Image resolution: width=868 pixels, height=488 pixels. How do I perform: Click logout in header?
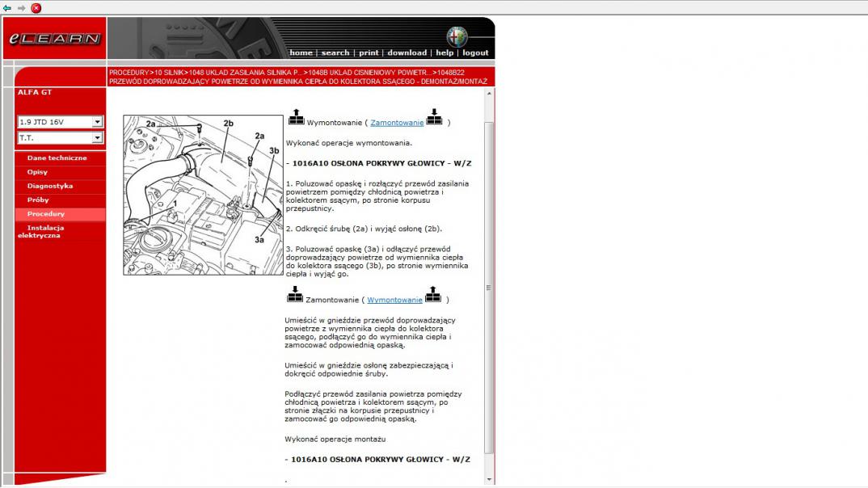click(475, 53)
